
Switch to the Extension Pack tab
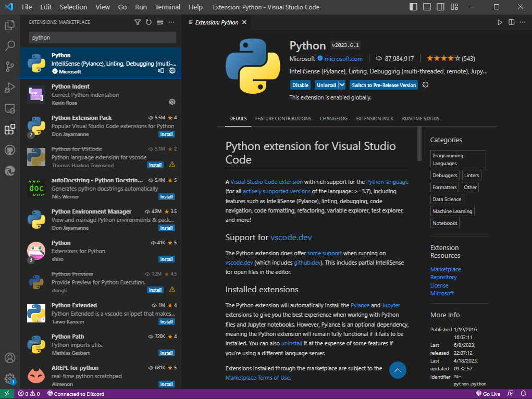click(x=375, y=119)
